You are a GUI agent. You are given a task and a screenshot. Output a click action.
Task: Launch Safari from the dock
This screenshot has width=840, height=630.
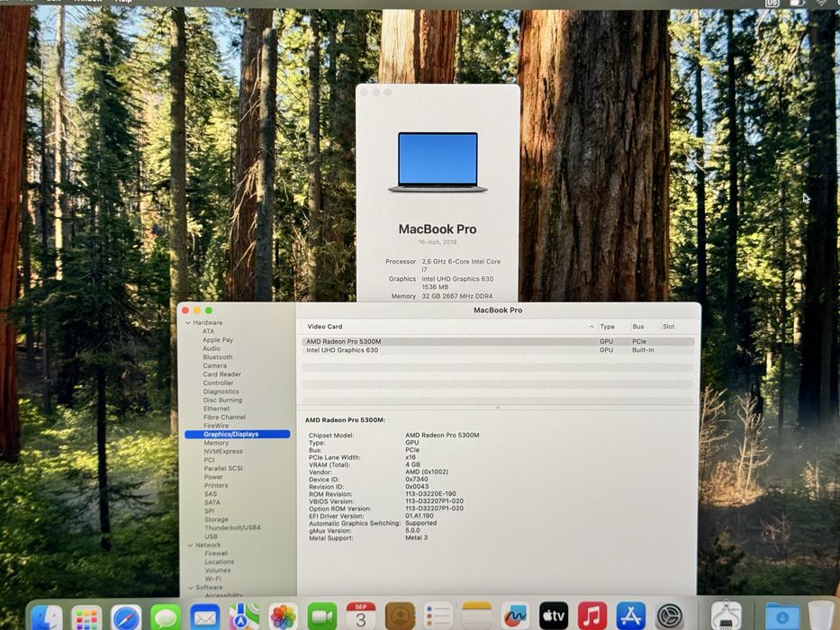tap(126, 617)
